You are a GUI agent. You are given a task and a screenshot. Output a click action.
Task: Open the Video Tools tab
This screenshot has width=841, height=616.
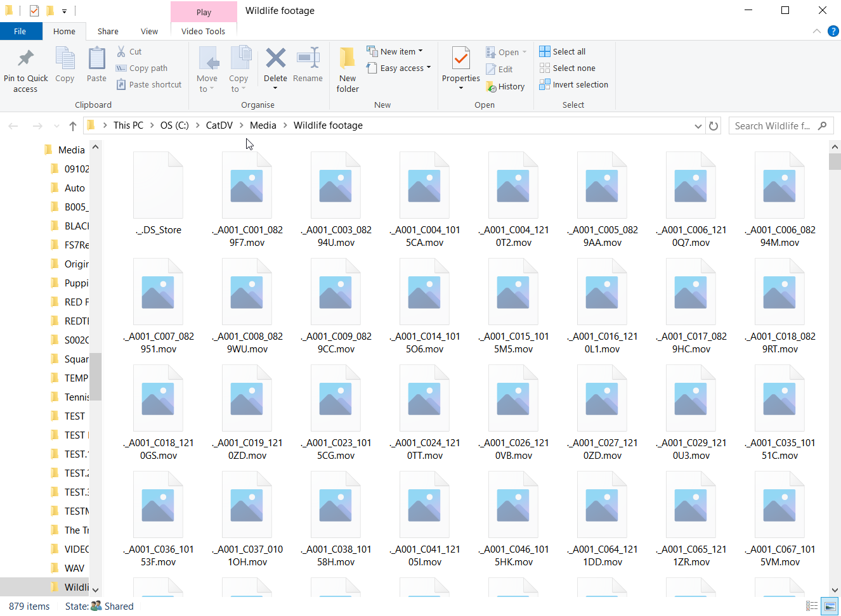(x=203, y=31)
